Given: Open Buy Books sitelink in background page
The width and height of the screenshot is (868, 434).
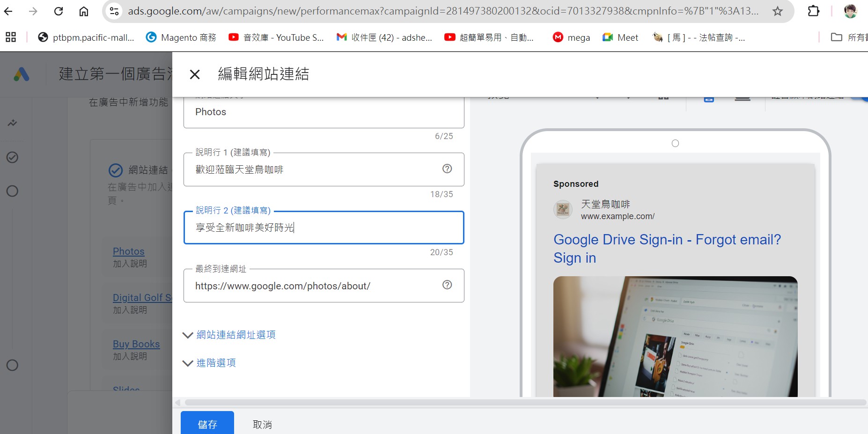Looking at the screenshot, I should (x=136, y=344).
